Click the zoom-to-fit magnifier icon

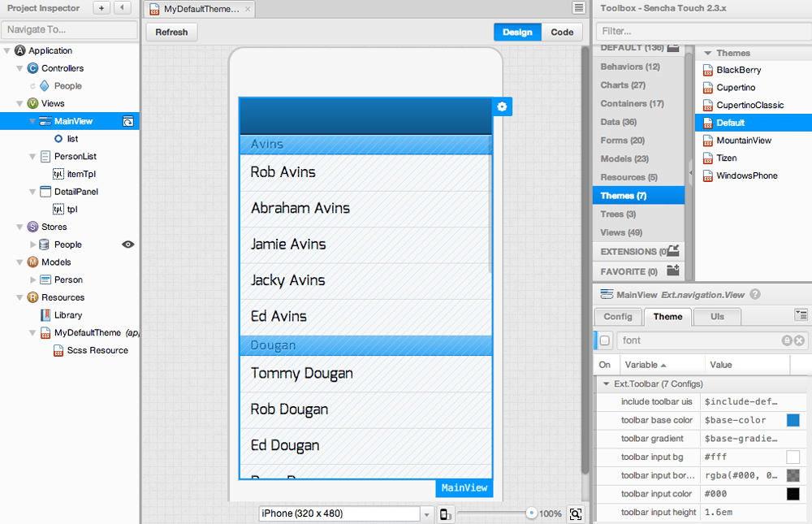pos(576,513)
